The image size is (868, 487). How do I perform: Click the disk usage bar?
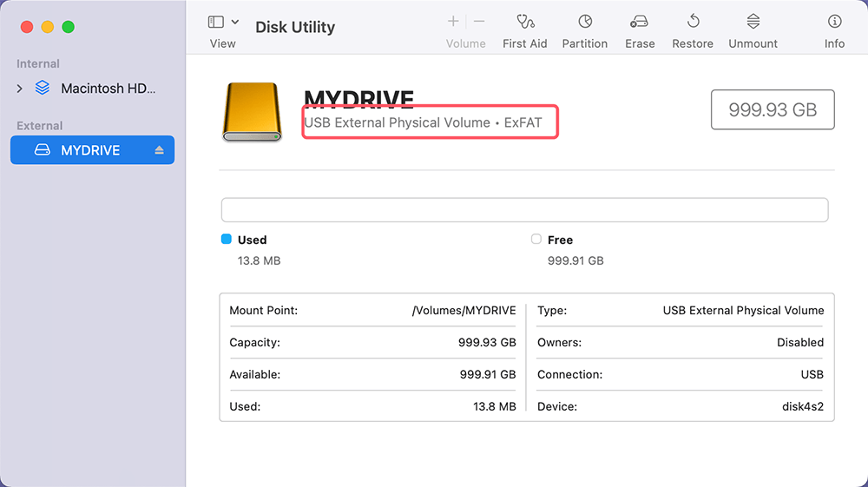[x=525, y=210]
